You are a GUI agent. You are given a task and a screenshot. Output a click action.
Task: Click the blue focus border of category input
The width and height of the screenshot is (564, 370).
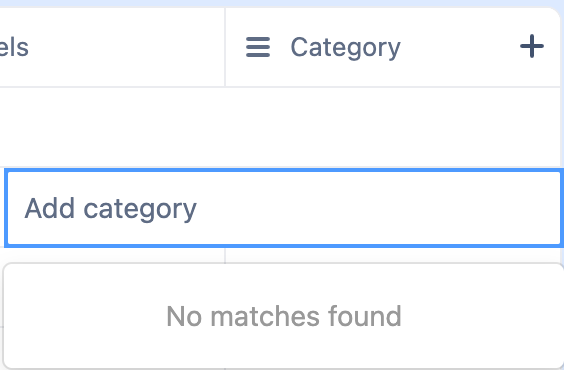click(x=284, y=170)
